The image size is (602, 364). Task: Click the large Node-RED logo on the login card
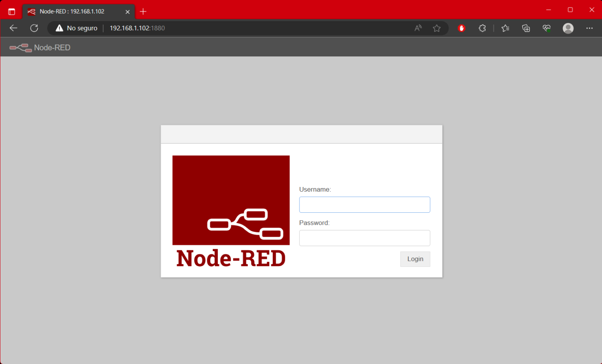point(231,200)
